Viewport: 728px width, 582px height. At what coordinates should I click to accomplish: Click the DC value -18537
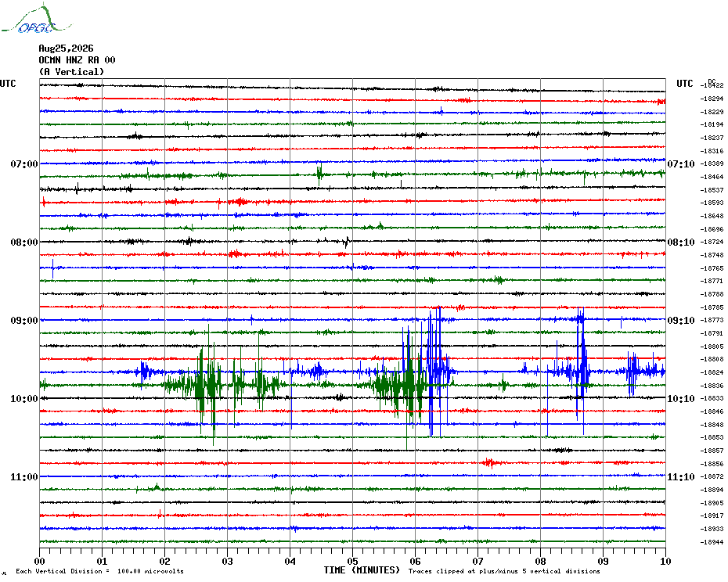712,190
